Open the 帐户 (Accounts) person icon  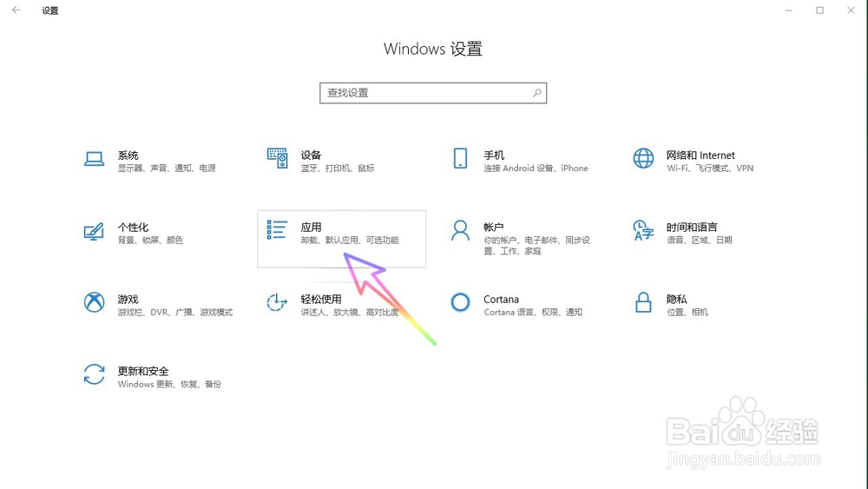pyautogui.click(x=460, y=231)
